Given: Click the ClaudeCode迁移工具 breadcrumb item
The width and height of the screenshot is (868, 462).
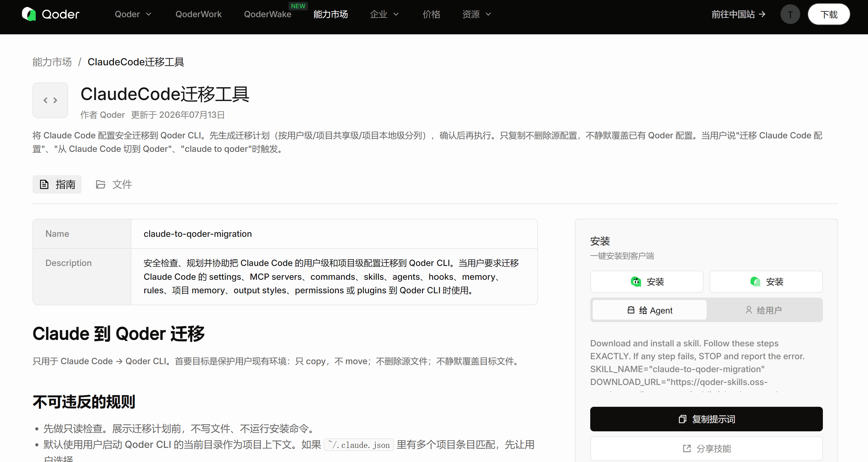Looking at the screenshot, I should coord(136,62).
